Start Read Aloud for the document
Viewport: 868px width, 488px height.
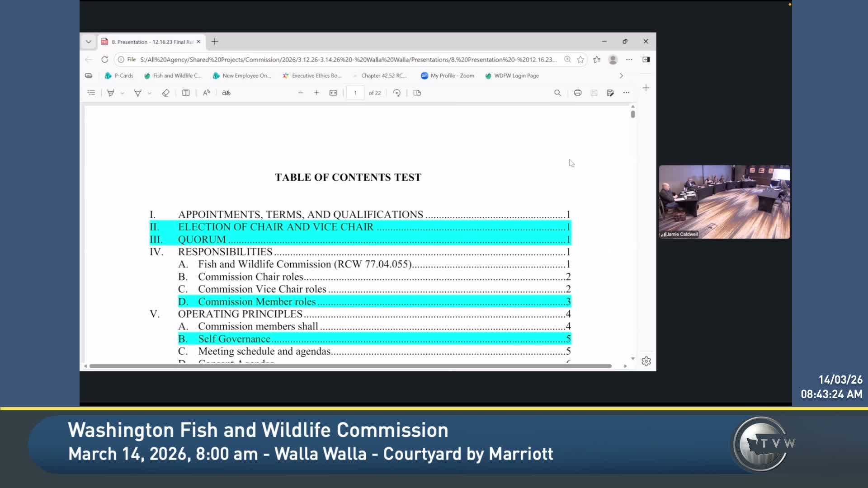[207, 93]
